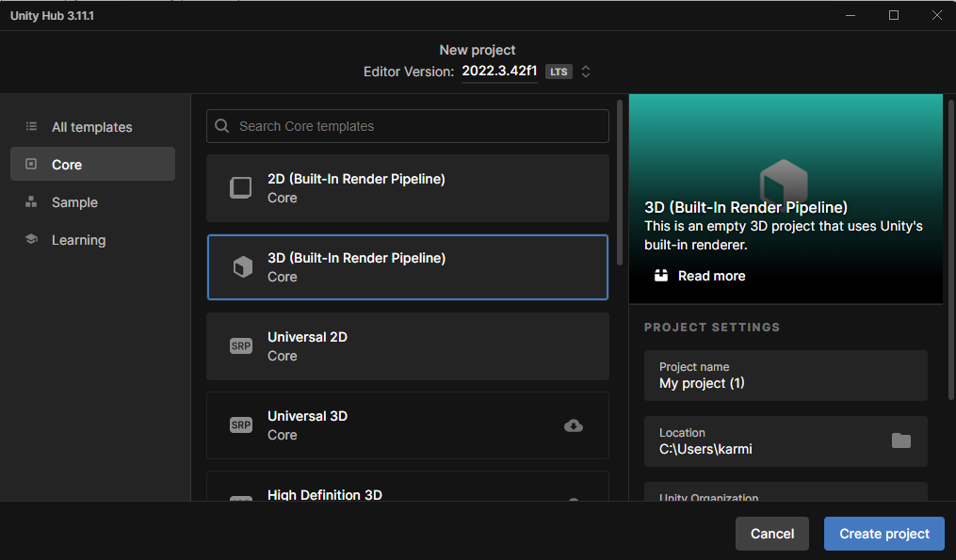Click the SRP icon for Universal 2D
Image resolution: width=956 pixels, height=560 pixels.
pos(241,346)
